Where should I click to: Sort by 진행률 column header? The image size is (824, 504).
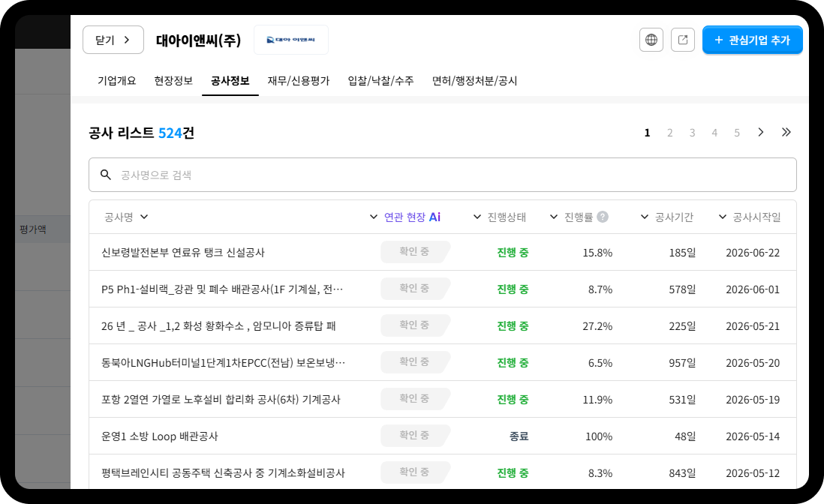click(x=571, y=217)
